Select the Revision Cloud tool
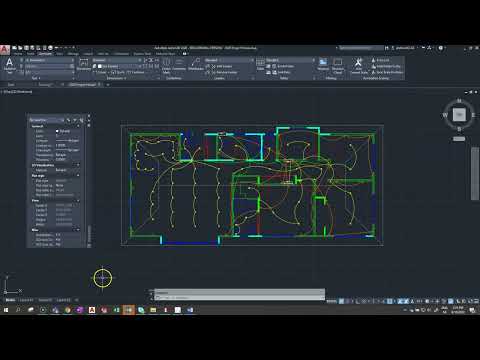The height and width of the screenshot is (360, 480). click(338, 66)
